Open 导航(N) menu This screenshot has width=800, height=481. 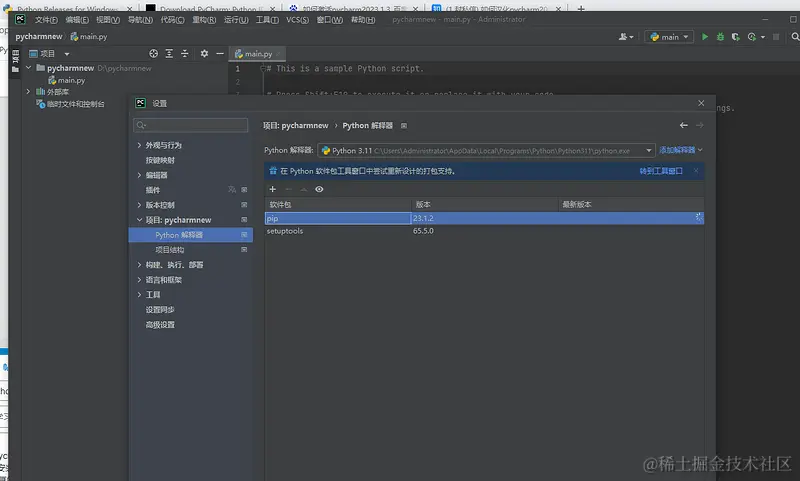pyautogui.click(x=140, y=20)
